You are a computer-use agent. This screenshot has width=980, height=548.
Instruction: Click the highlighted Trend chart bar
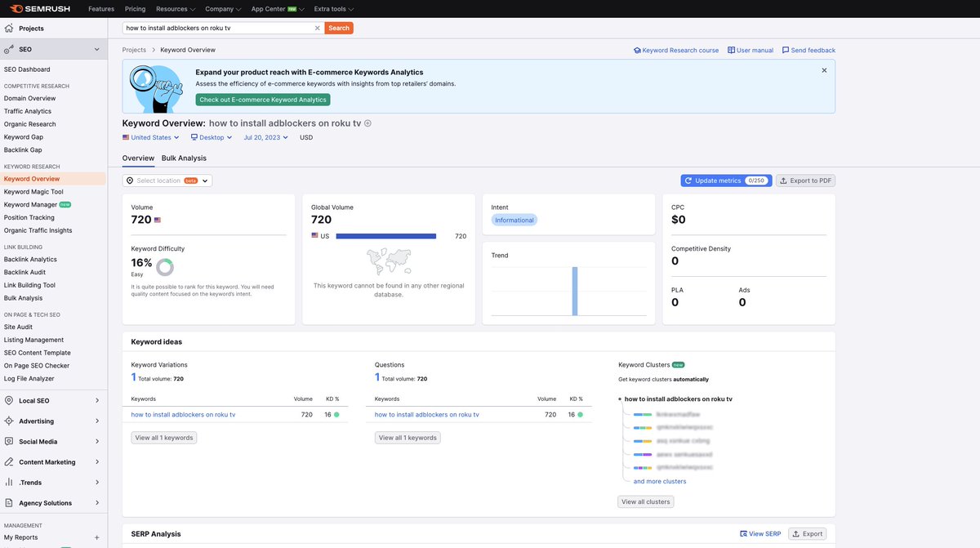point(575,291)
